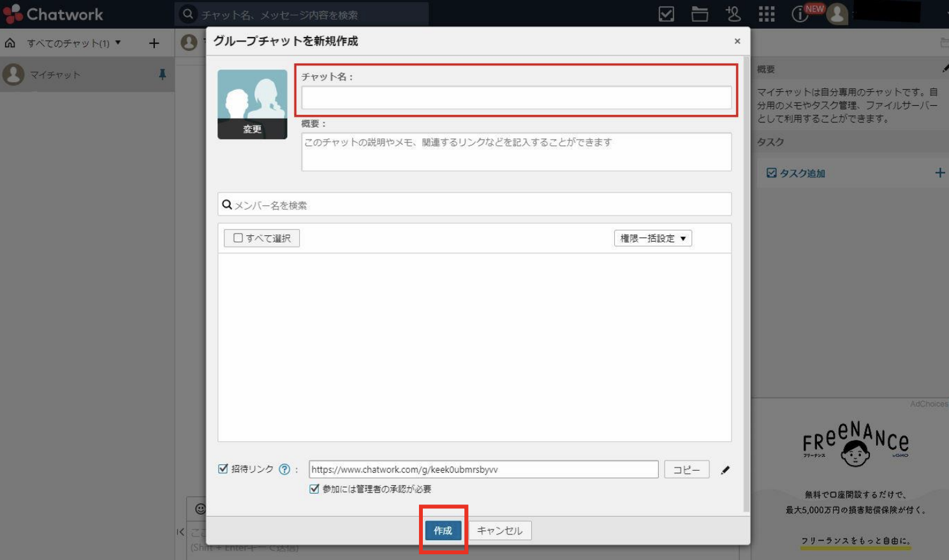
Task: Toggle the すべて選択 checkbox
Action: 239,238
